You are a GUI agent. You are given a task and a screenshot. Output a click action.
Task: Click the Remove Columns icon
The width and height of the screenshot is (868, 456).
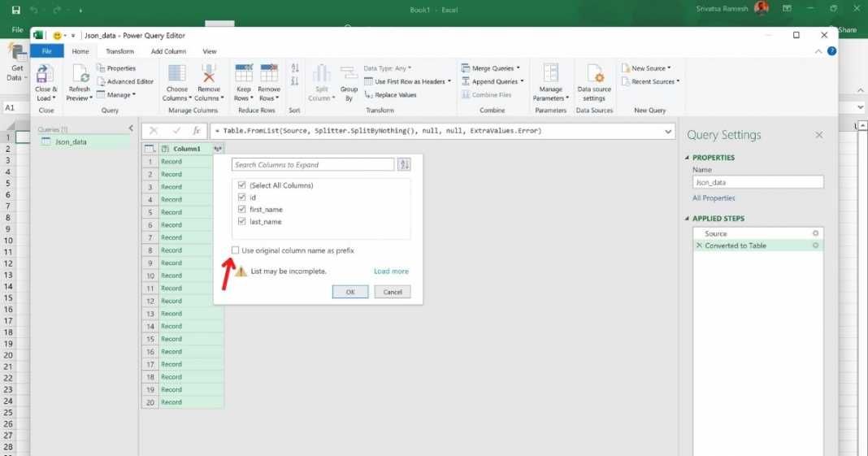209,74
